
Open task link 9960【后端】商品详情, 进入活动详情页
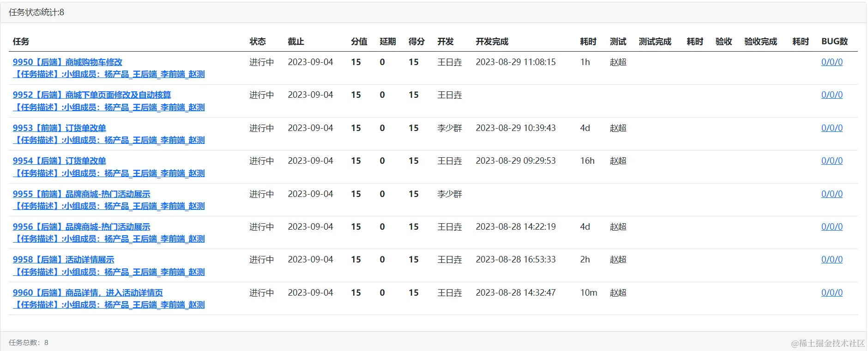(88, 292)
